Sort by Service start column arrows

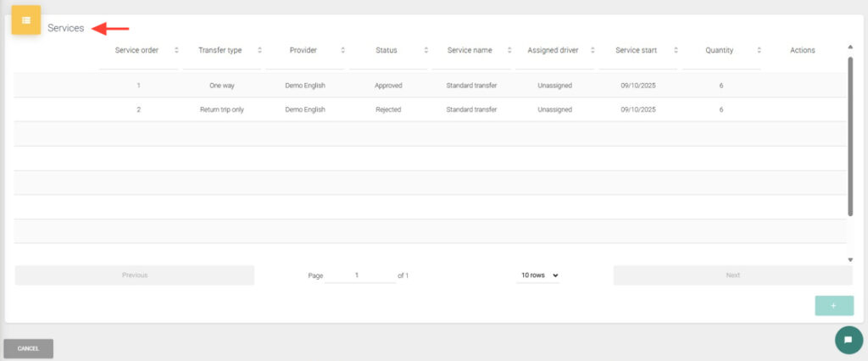[x=676, y=51]
